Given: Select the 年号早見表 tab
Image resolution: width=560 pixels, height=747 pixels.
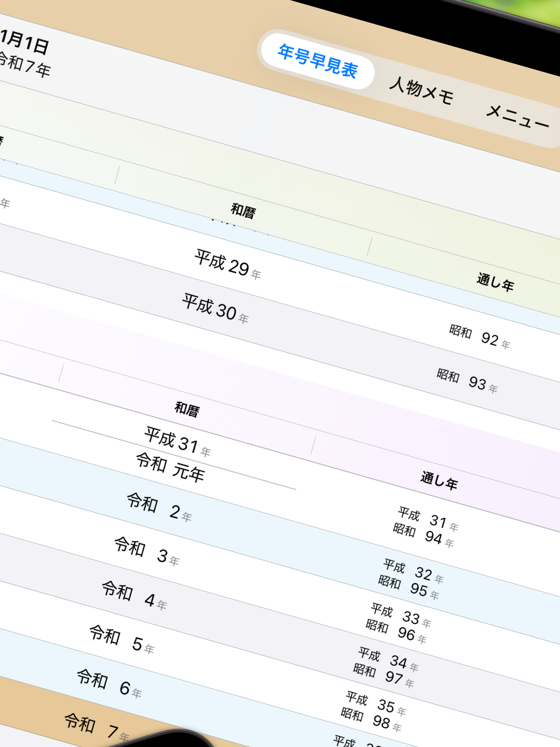Looking at the screenshot, I should coord(317,61).
